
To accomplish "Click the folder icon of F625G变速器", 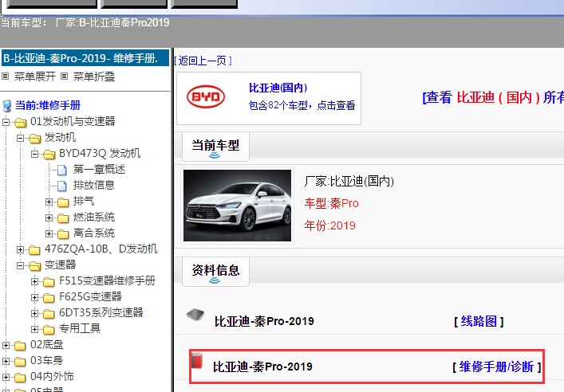I will pyautogui.click(x=49, y=298).
